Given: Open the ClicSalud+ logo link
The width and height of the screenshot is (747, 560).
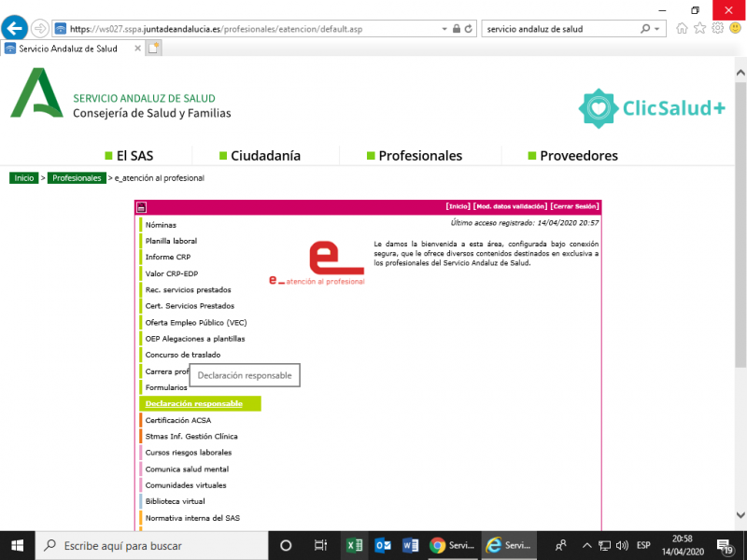Looking at the screenshot, I should tap(652, 108).
